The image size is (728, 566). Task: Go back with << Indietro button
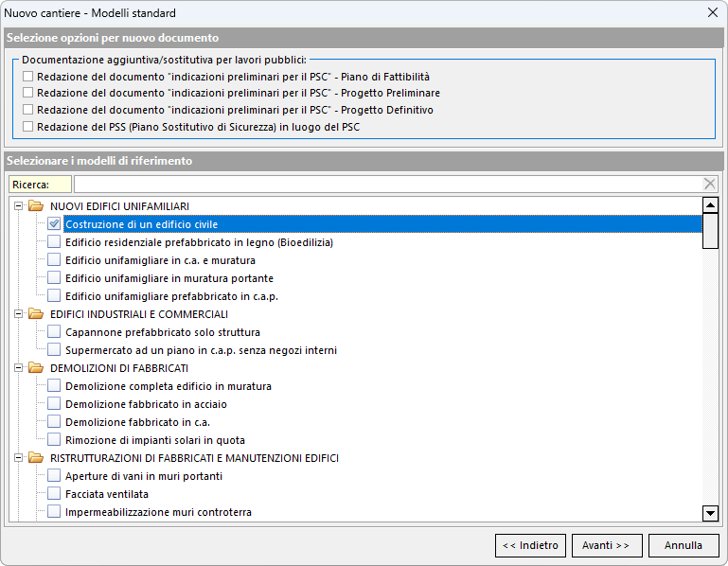pos(530,545)
